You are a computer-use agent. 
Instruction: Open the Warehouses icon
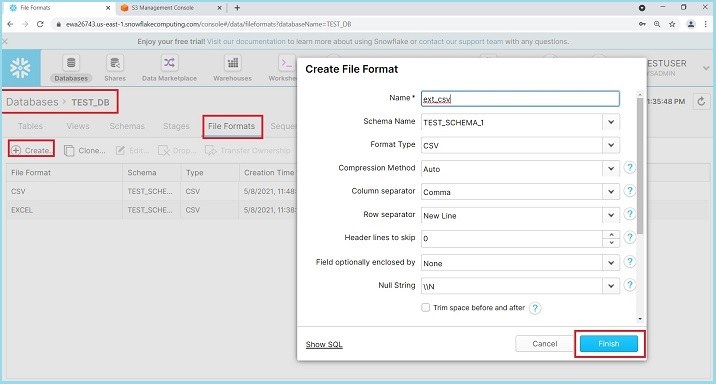(232, 63)
